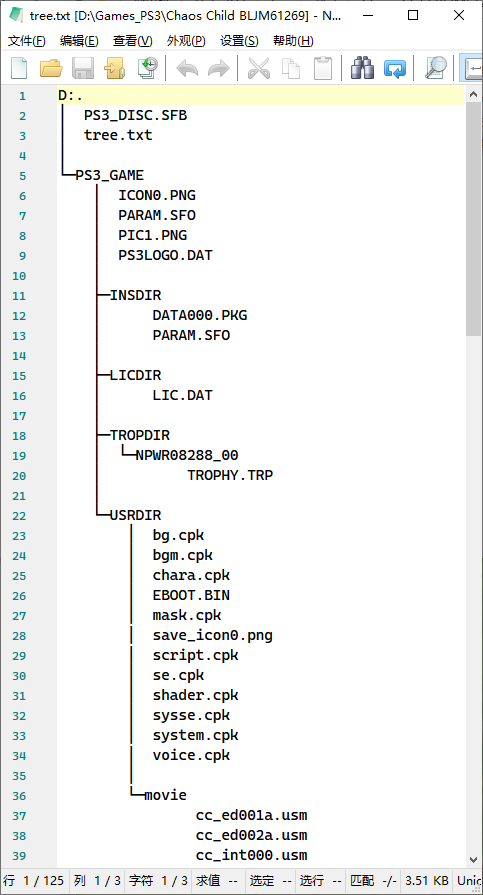The image size is (483, 895).
Task: Click the 3.51 KB status bar field
Action: point(426,881)
